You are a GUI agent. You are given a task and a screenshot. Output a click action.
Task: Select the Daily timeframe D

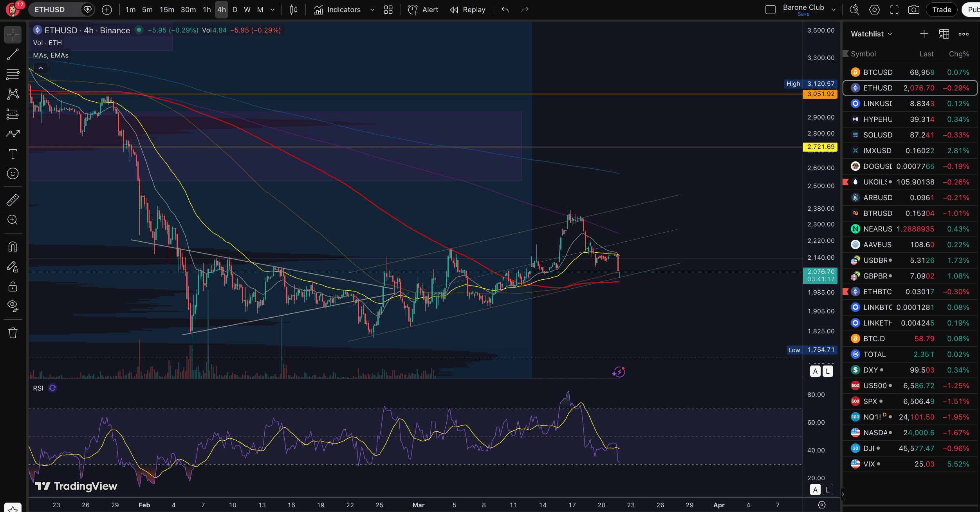point(235,10)
